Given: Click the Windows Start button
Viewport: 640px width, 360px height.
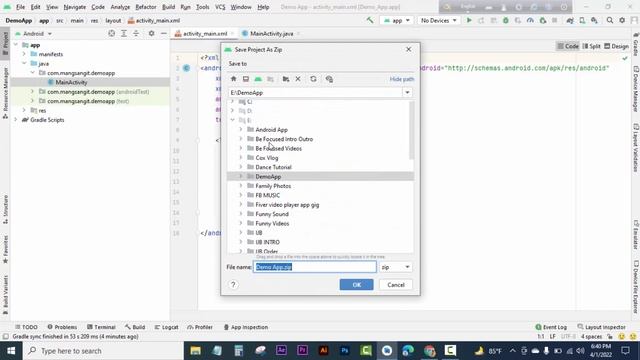Looking at the screenshot, I should tap(11, 351).
